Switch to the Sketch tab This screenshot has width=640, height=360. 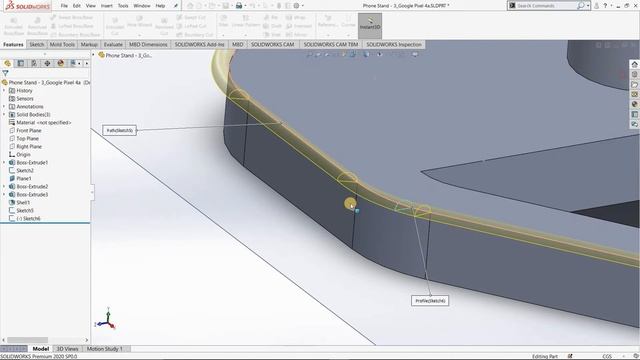pos(37,44)
